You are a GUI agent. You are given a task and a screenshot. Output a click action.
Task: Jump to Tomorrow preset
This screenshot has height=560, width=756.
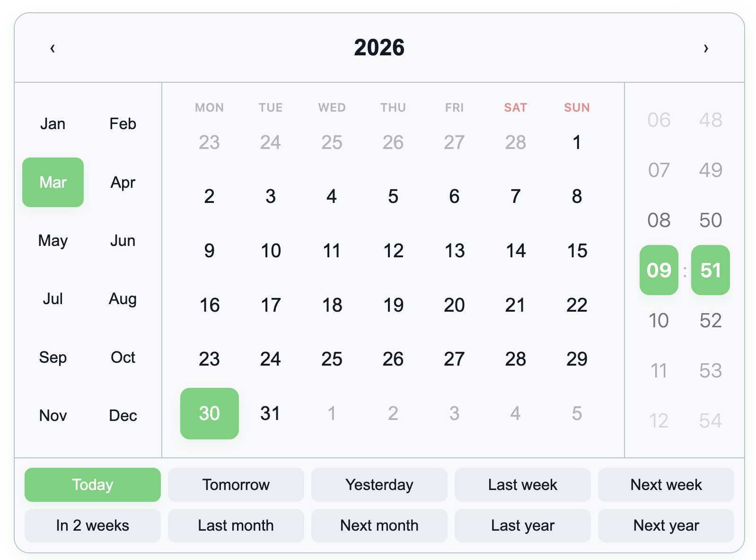(x=236, y=485)
